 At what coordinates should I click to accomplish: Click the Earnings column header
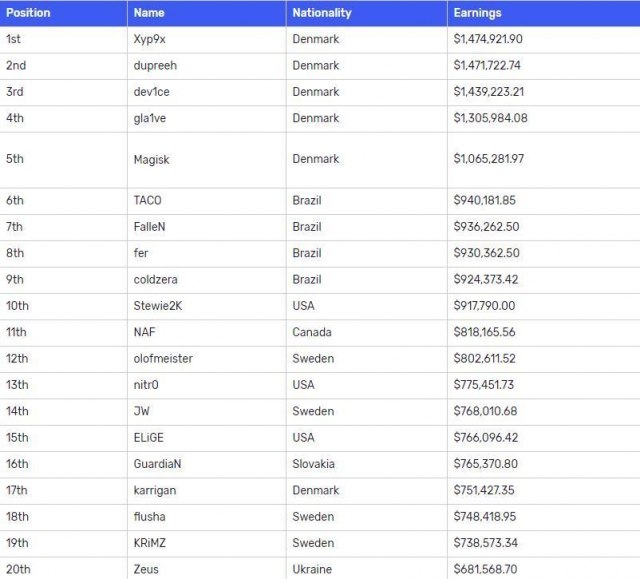pos(477,13)
